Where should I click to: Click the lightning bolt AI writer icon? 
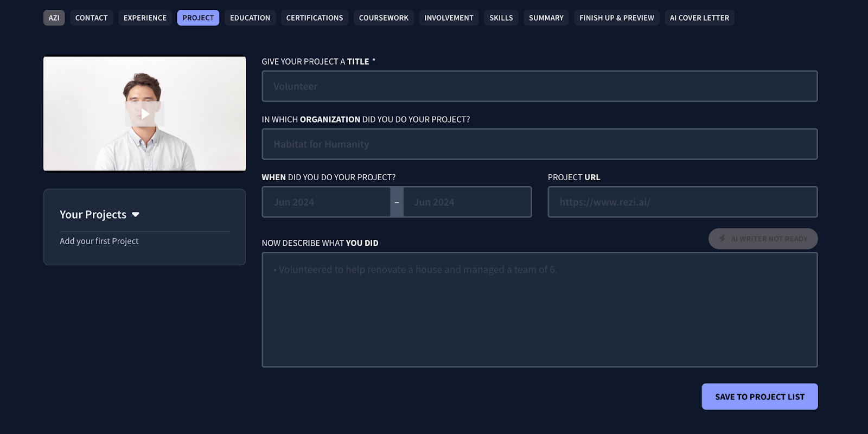coord(723,239)
